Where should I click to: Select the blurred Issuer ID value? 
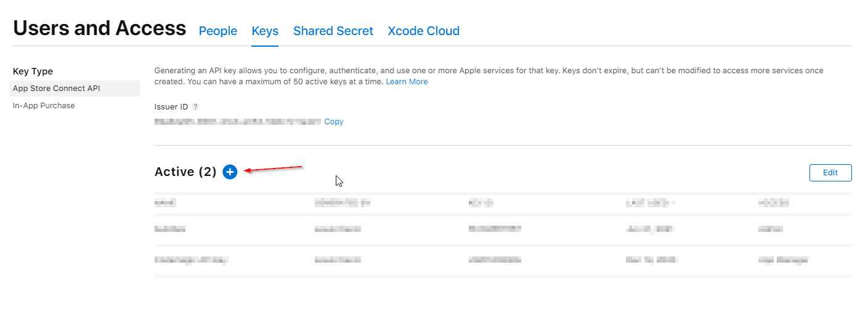point(238,122)
